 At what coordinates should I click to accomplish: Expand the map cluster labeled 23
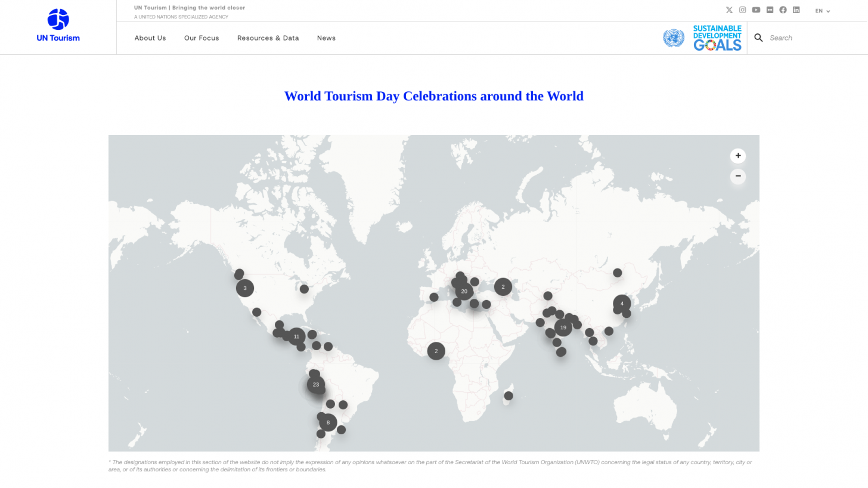316,385
